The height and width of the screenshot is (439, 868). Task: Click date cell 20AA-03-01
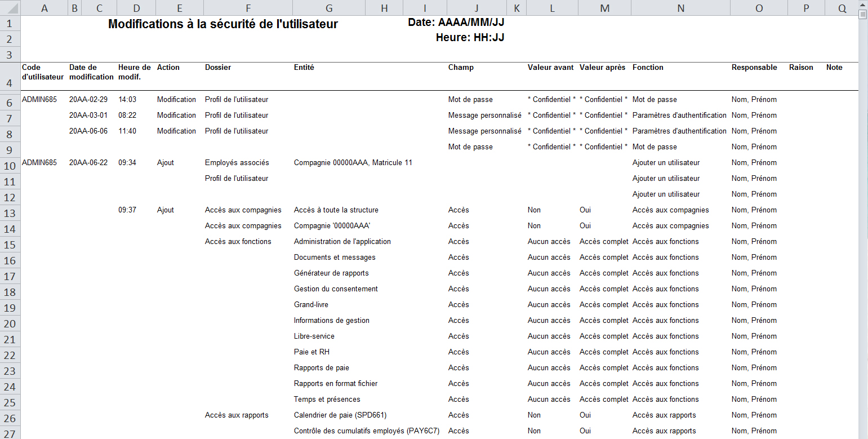[x=88, y=116]
